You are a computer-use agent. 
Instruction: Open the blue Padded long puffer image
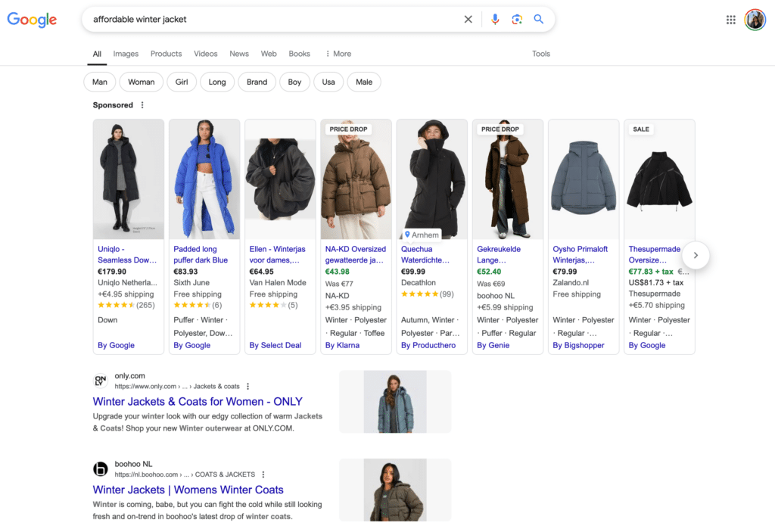pos(204,179)
